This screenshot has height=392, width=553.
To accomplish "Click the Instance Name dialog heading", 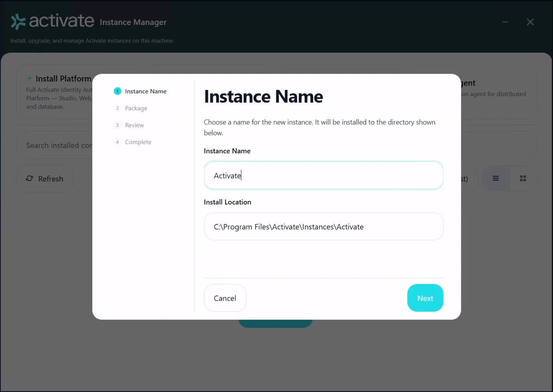I will (x=264, y=96).
